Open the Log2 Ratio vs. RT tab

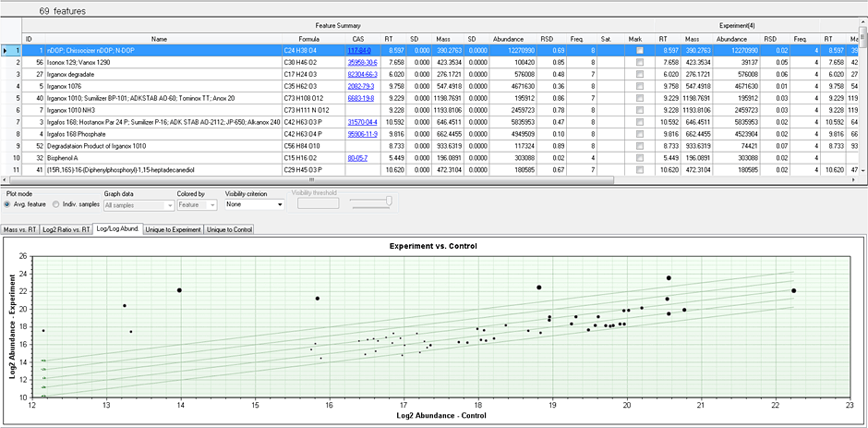68,227
